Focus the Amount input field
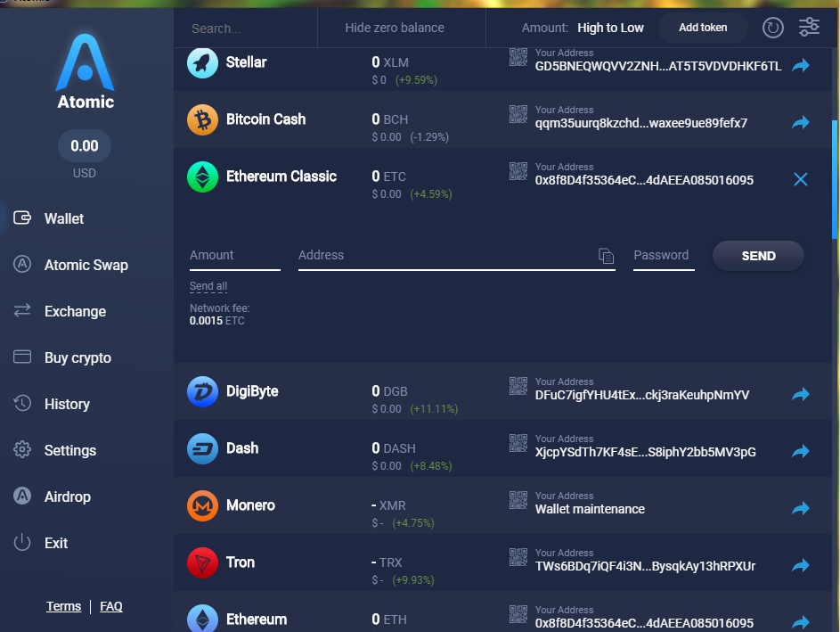The height and width of the screenshot is (632, 840). click(x=234, y=256)
